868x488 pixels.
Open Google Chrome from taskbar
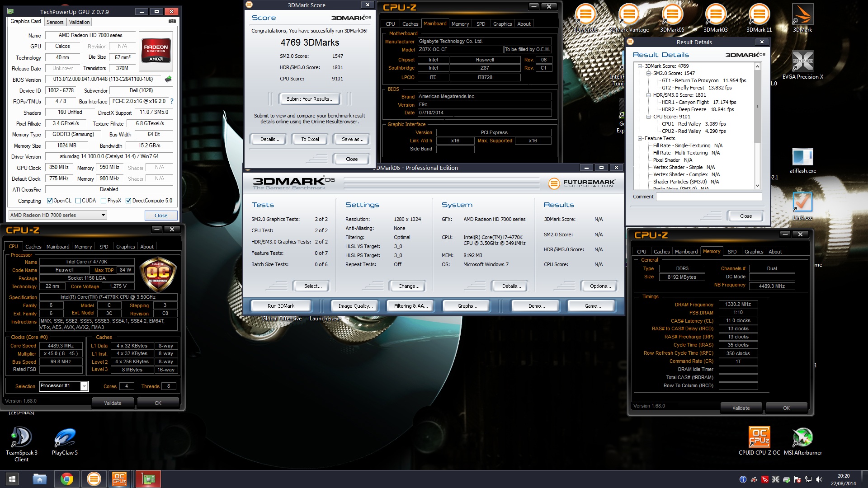[x=67, y=479]
